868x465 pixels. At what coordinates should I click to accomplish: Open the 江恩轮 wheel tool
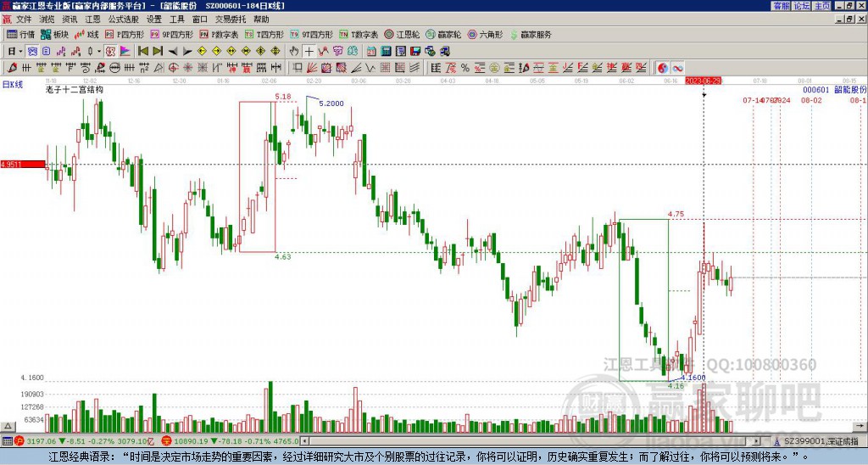pyautogui.click(x=402, y=34)
